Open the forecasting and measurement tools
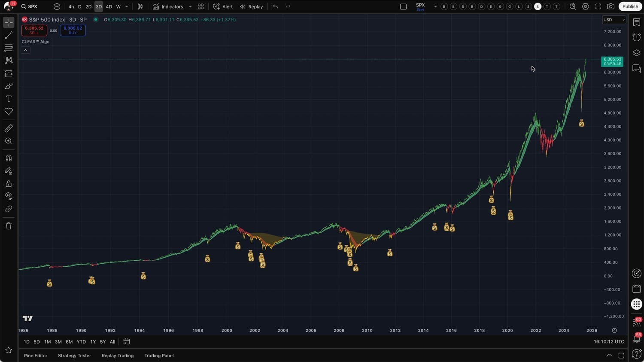This screenshot has width=644, height=362. tap(9, 73)
